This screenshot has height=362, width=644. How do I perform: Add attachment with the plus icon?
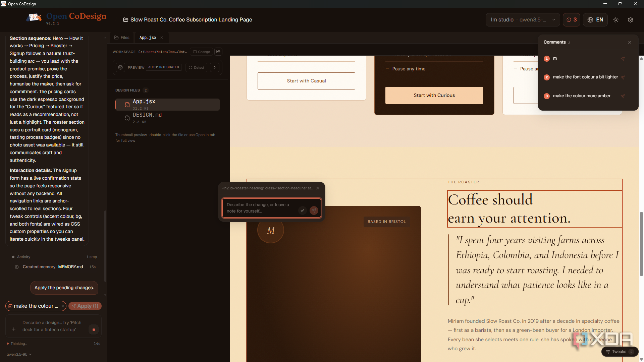point(14,329)
